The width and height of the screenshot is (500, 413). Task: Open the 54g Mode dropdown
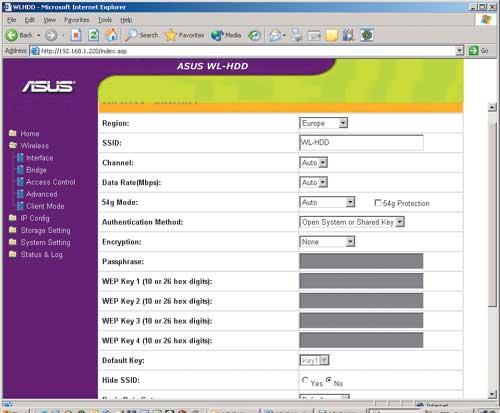click(327, 202)
